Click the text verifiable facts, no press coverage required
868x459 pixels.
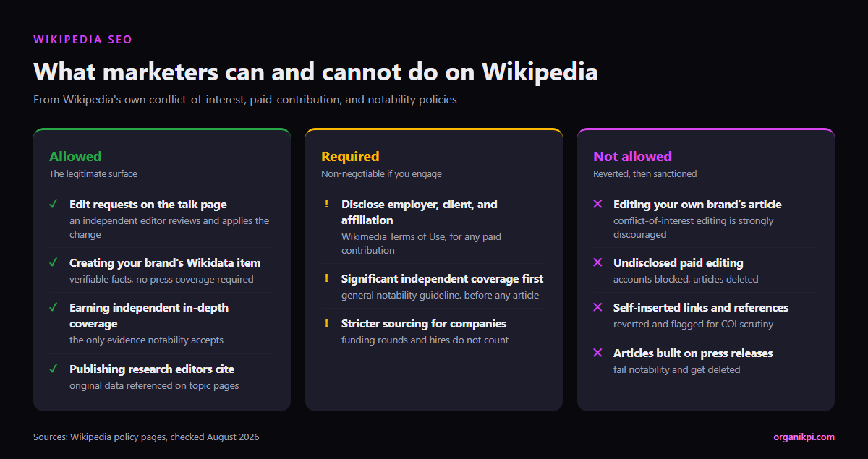coord(161,279)
